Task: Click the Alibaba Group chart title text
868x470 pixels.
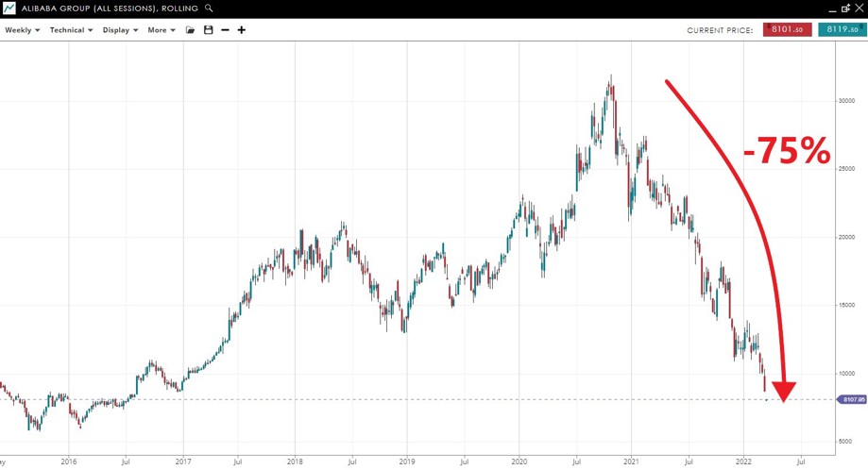Action: 110,8
